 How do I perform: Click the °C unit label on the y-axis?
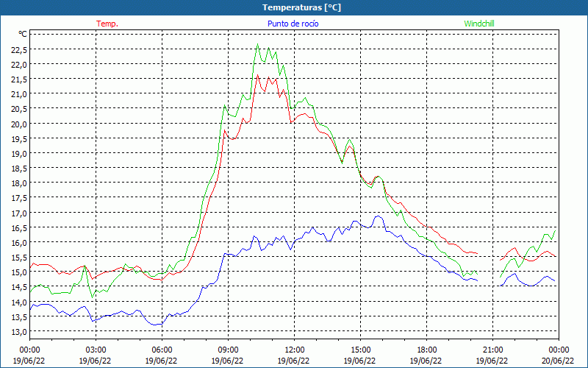23,34
